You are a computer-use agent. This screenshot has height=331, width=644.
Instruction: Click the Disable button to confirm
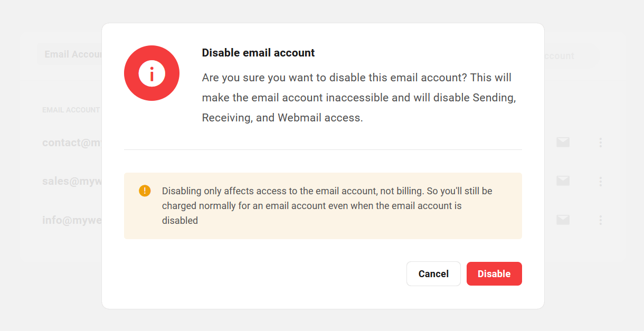(494, 273)
